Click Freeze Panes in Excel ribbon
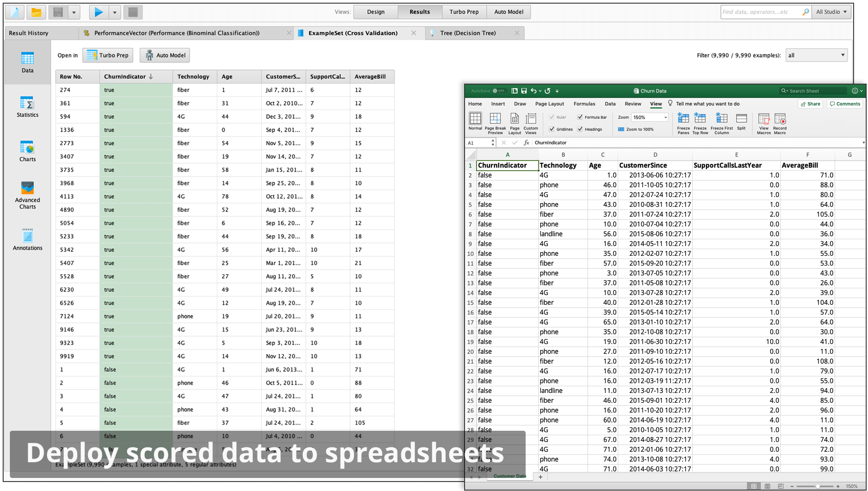The width and height of the screenshot is (868, 491). (x=683, y=123)
